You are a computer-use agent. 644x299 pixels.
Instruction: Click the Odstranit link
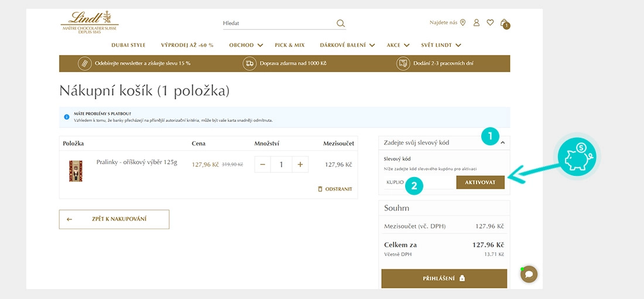[338, 189]
